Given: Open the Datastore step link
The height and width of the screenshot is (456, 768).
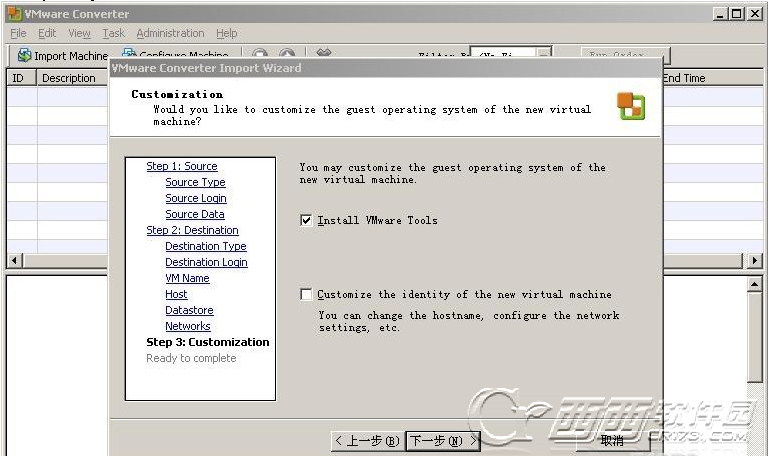Looking at the screenshot, I should [x=189, y=311].
